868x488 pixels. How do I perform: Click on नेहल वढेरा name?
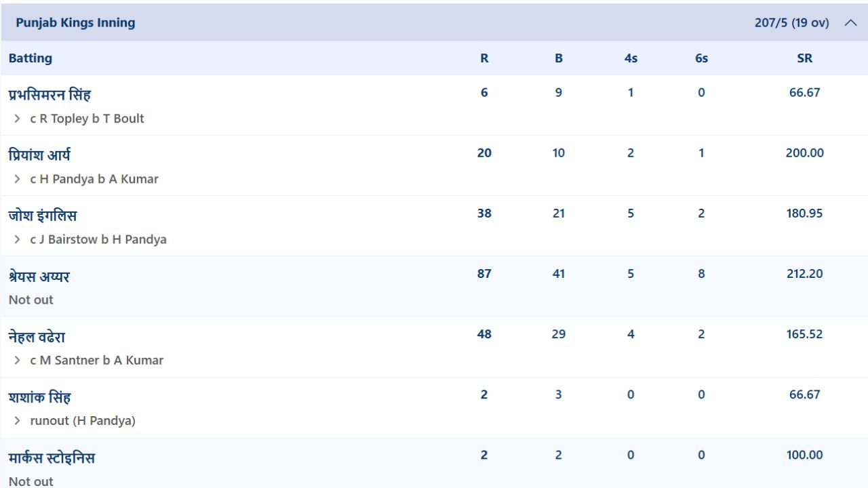37,337
